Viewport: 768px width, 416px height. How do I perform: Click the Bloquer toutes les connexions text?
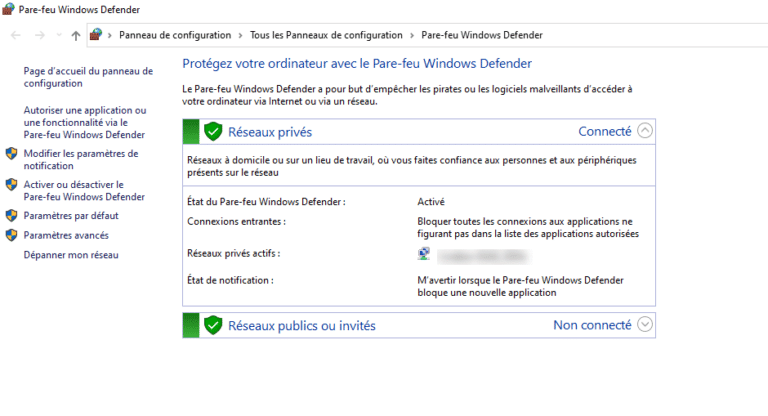coord(528,227)
